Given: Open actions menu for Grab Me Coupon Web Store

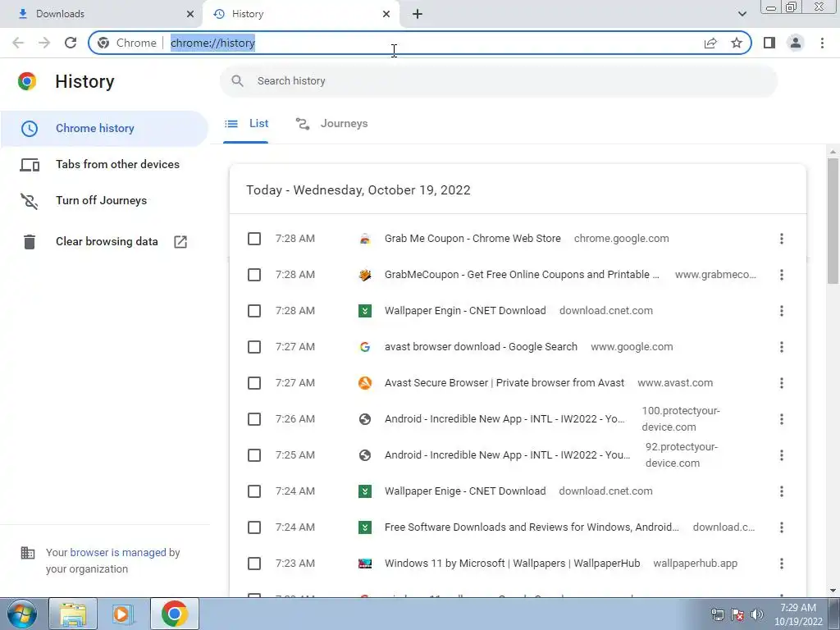Looking at the screenshot, I should click(x=782, y=239).
